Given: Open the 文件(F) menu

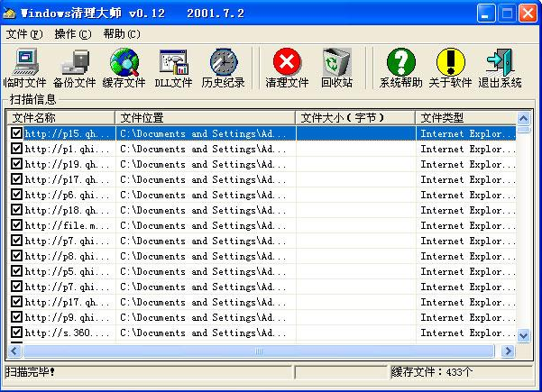Looking at the screenshot, I should [24, 34].
